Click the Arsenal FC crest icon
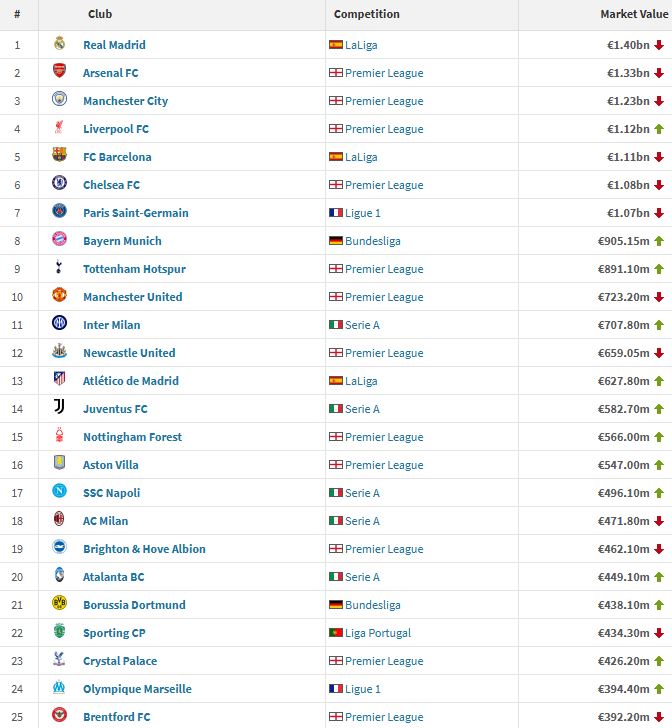Screen dimensions: 672x728 pyautogui.click(x=59, y=72)
